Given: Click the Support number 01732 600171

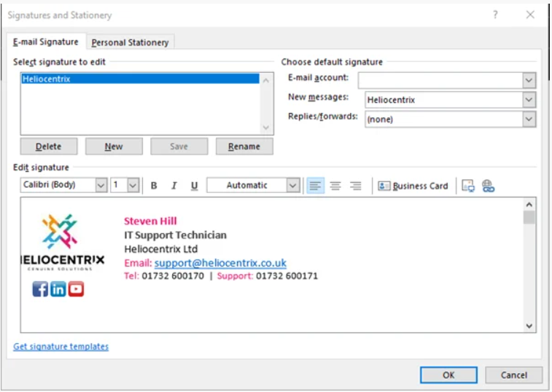Looking at the screenshot, I should 287,276.
